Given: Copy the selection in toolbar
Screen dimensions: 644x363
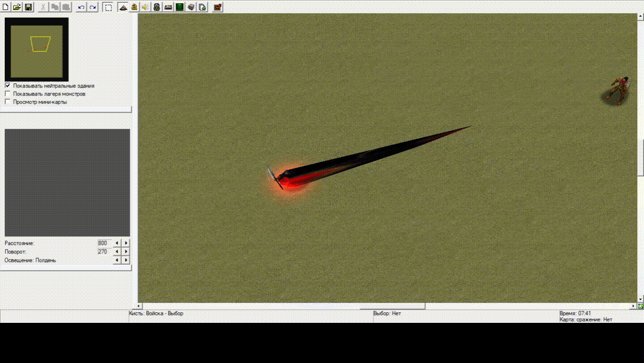Looking at the screenshot, I should (55, 7).
